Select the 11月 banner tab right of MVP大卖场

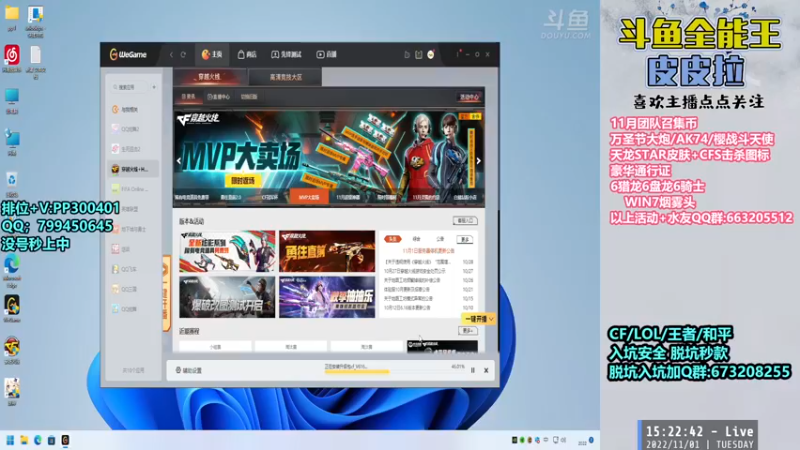click(x=348, y=197)
